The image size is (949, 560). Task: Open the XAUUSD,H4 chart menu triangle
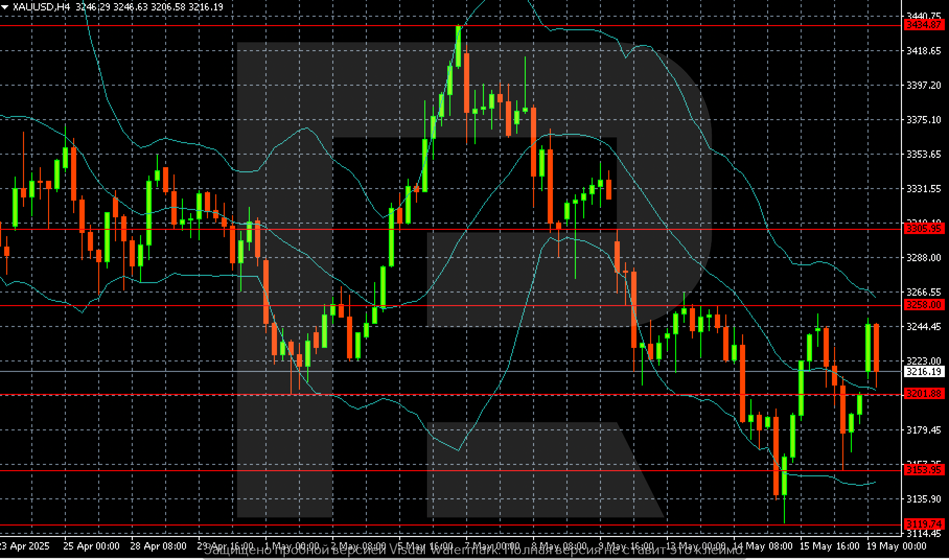(5, 7)
